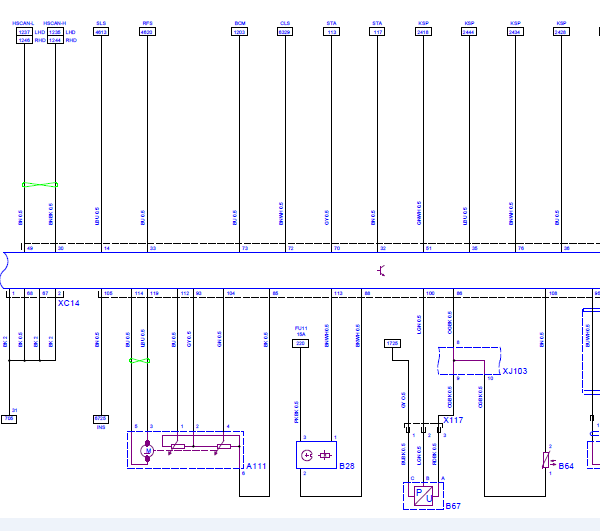
Task: Click reference box 117 under STA
Action: click(x=377, y=32)
